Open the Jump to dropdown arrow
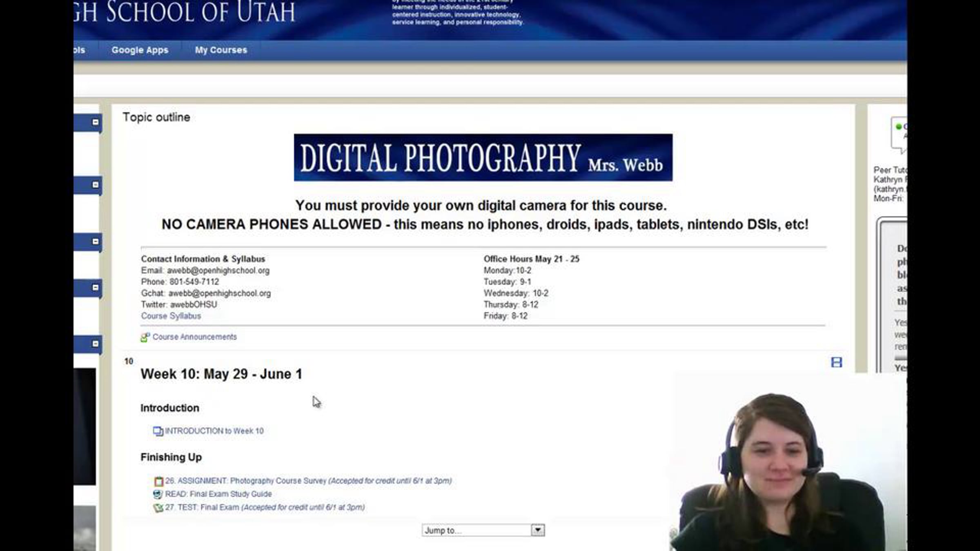980x551 pixels. [x=538, y=530]
